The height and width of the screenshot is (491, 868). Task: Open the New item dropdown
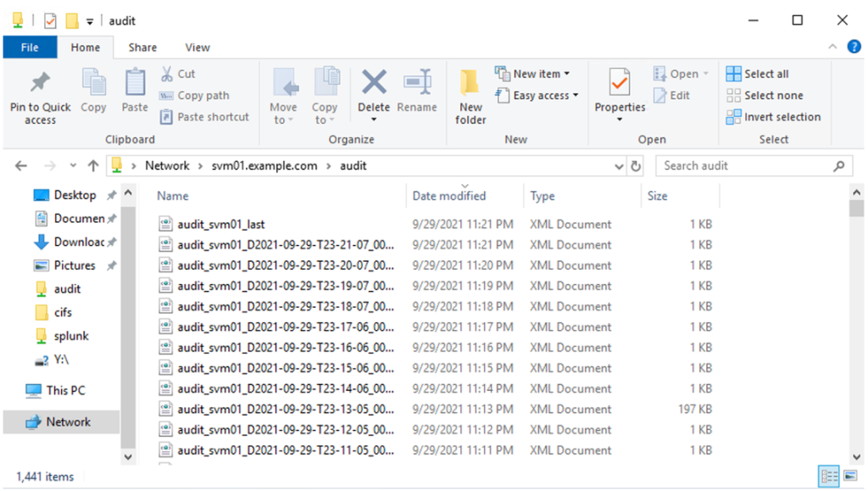(534, 73)
